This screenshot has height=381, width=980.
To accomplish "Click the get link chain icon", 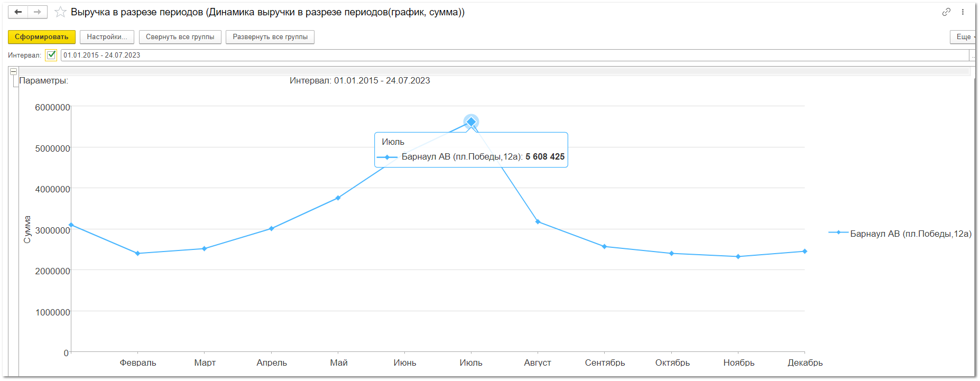I will 946,12.
